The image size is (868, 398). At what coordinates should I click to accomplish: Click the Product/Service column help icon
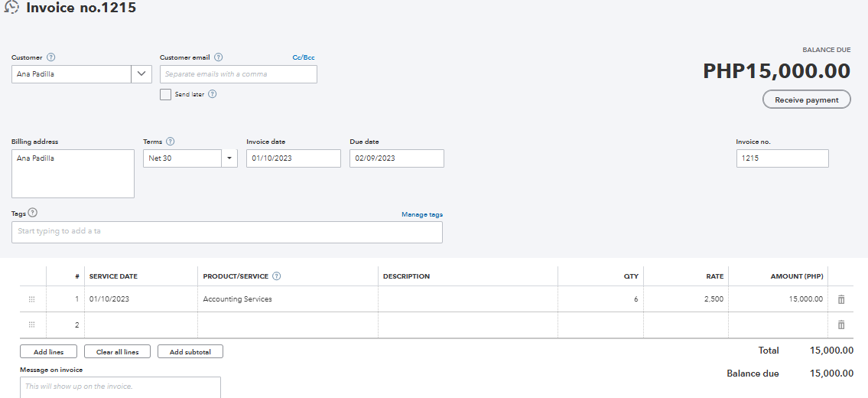(277, 276)
